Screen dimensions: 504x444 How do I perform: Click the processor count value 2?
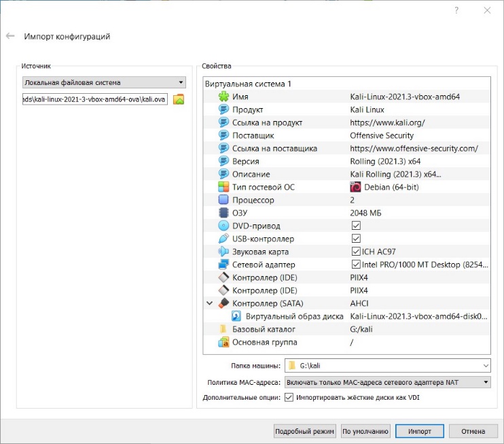352,200
